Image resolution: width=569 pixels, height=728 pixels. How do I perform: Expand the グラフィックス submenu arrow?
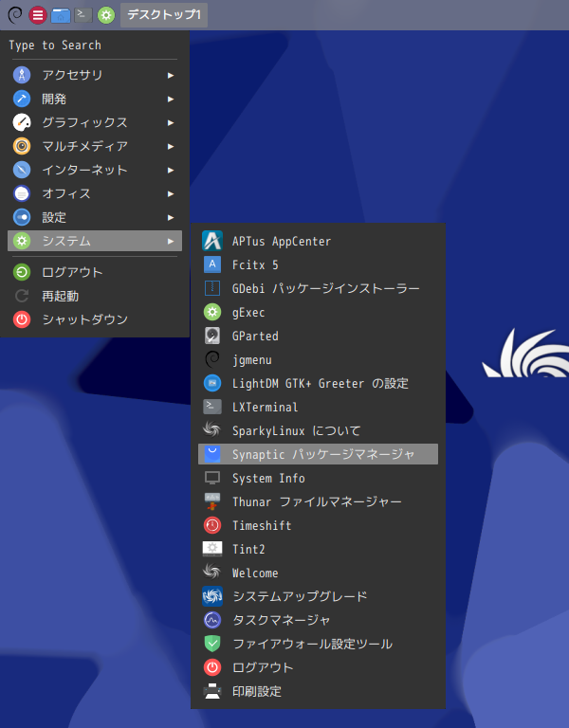pos(171,122)
